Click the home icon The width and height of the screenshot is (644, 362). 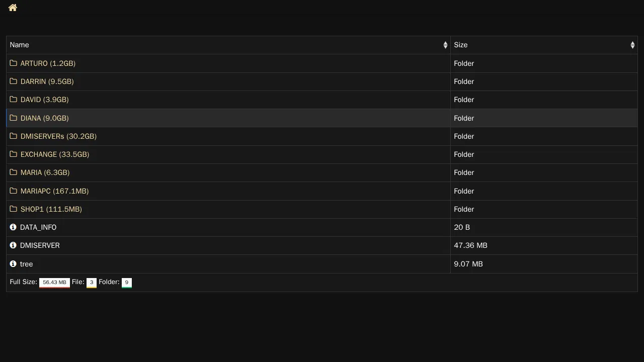click(x=13, y=8)
